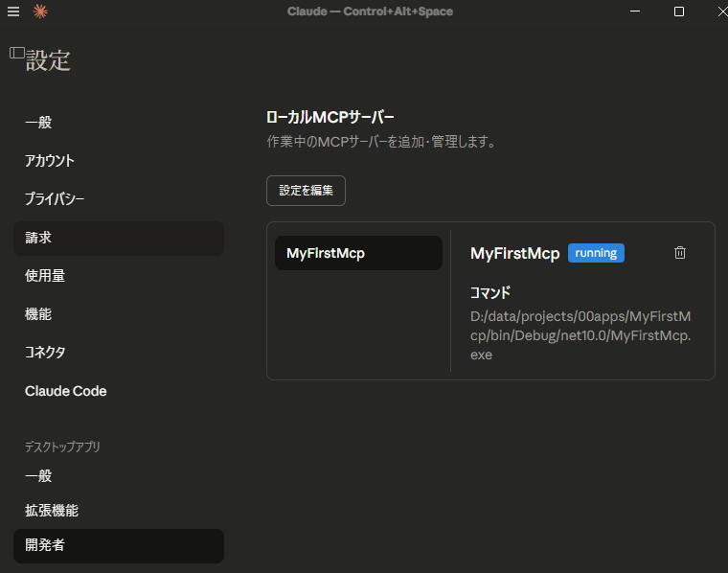The width and height of the screenshot is (728, 573).
Task: Open the hamburger menu in title bar
Action: click(13, 11)
